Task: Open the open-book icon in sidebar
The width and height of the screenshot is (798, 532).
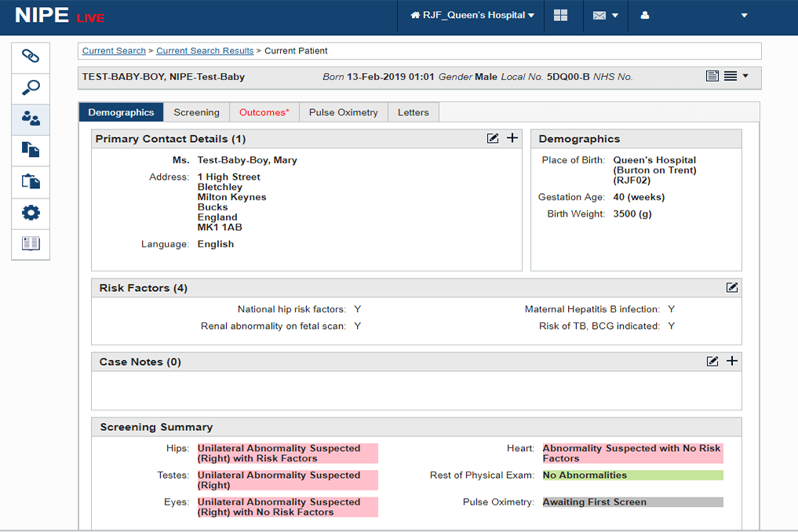Action: [31, 243]
